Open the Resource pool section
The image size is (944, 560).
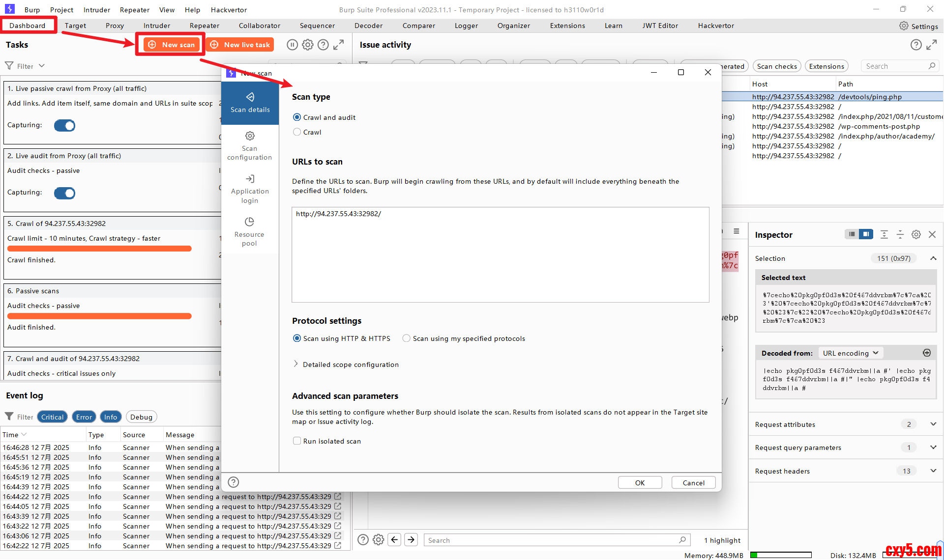point(249,232)
